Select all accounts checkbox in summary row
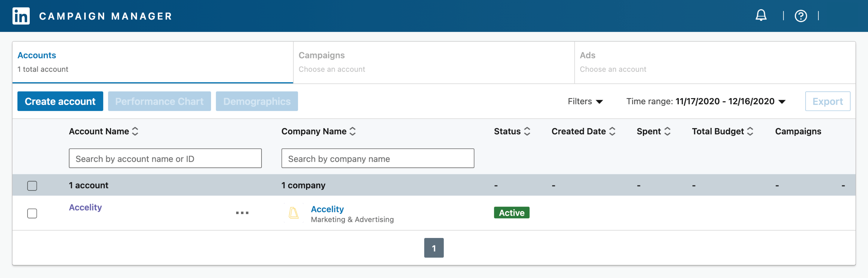 (x=32, y=185)
